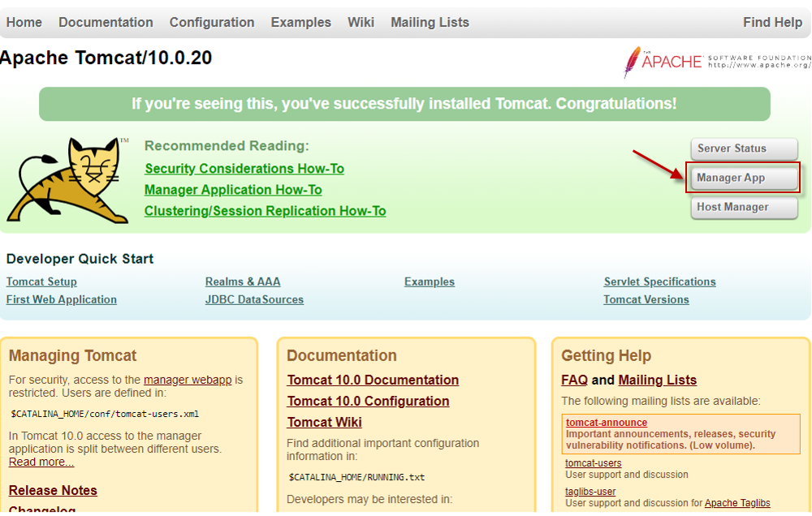Open Tomcat 10.0 Documentation link
This screenshot has height=516, width=812.
[373, 380]
